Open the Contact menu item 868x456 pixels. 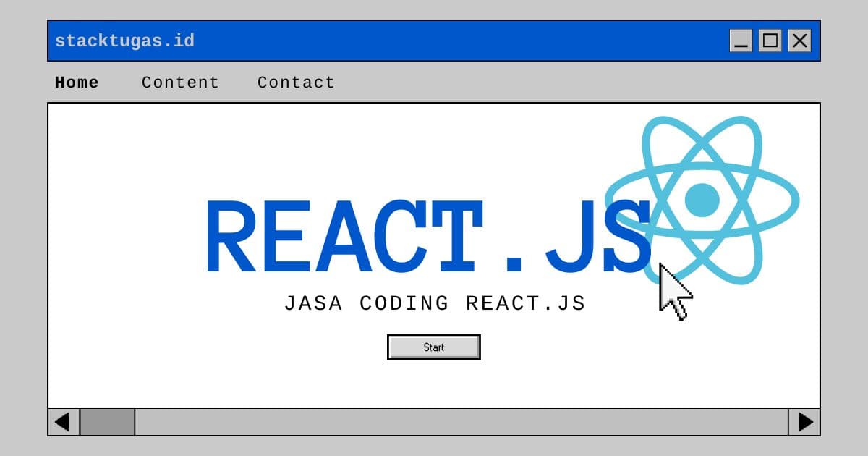point(296,83)
